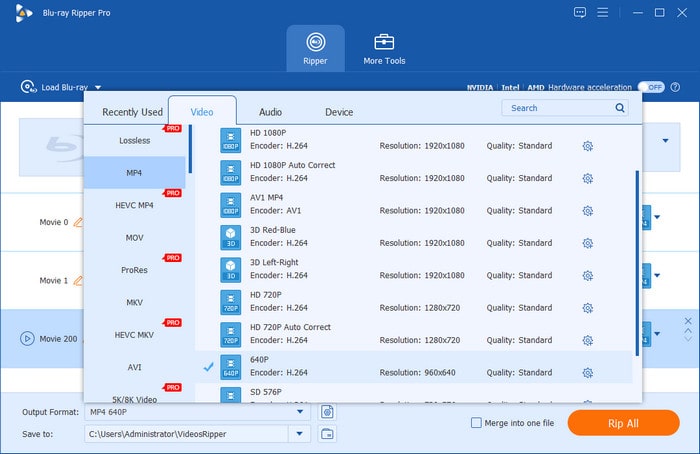Enable Merge into one file checkbox

click(476, 423)
